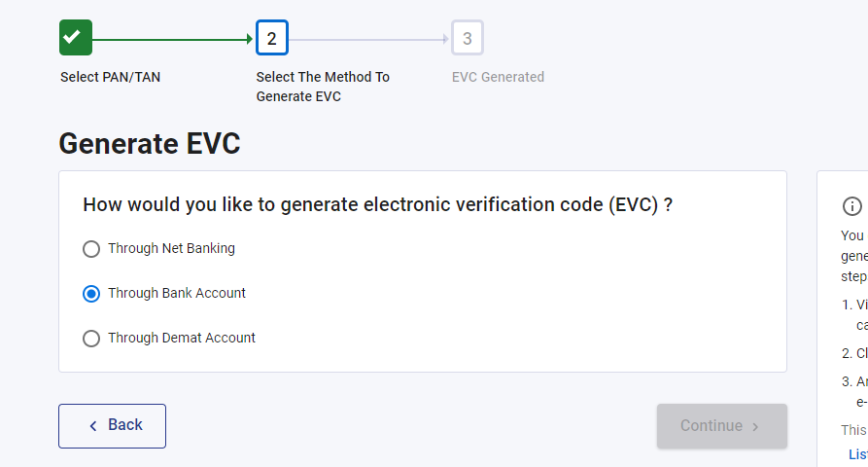The width and height of the screenshot is (868, 467).
Task: Choose the Through Bank Account radio button
Action: pyautogui.click(x=91, y=294)
